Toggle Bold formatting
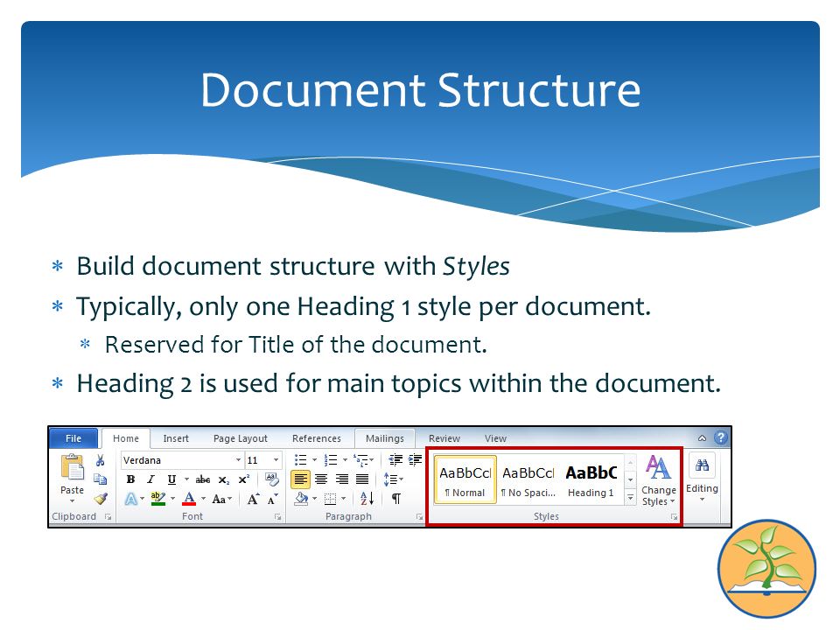Viewport: 840px width, 630px height. pyautogui.click(x=130, y=479)
